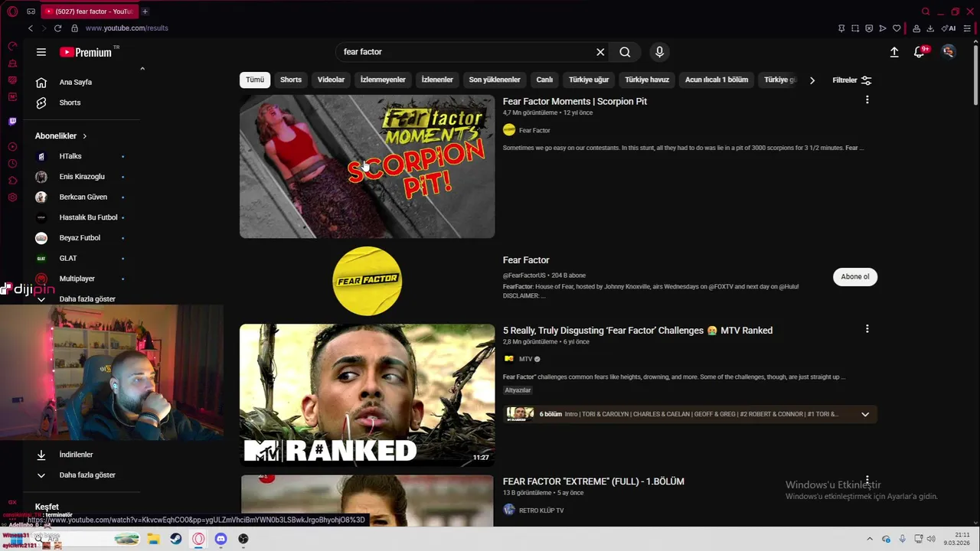Open Opera sidebar history clock icon
The height and width of the screenshot is (551, 980).
(12, 164)
